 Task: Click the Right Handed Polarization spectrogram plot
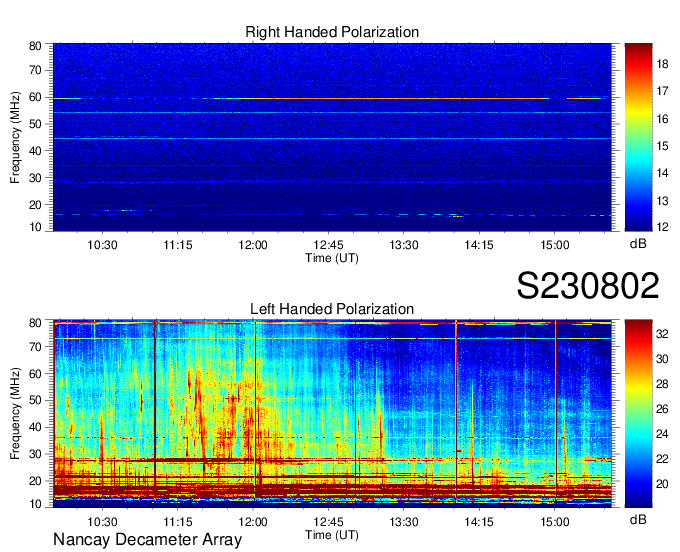pyautogui.click(x=332, y=137)
